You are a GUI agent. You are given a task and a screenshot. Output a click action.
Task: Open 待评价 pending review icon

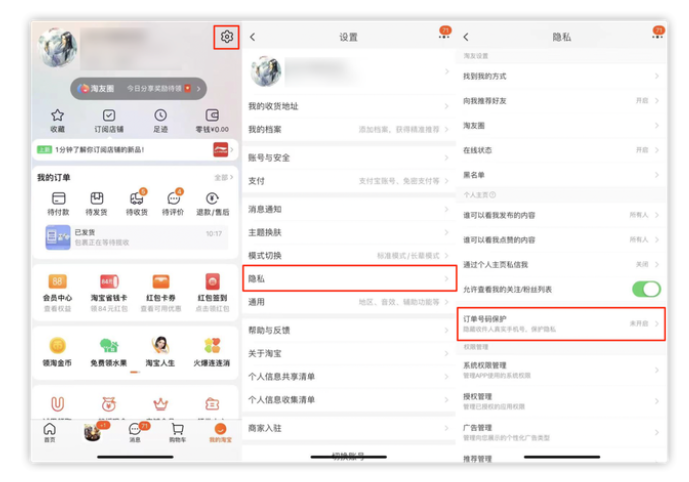click(x=174, y=199)
